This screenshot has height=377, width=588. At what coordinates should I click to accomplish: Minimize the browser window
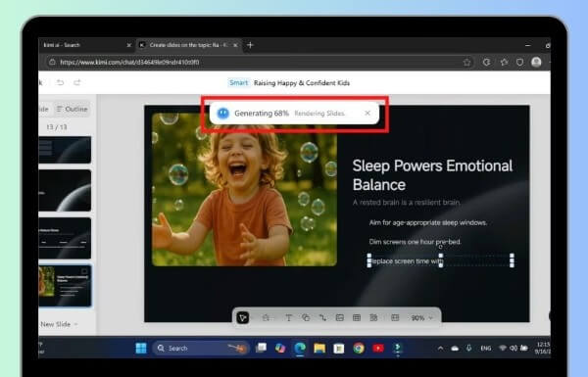coord(528,45)
